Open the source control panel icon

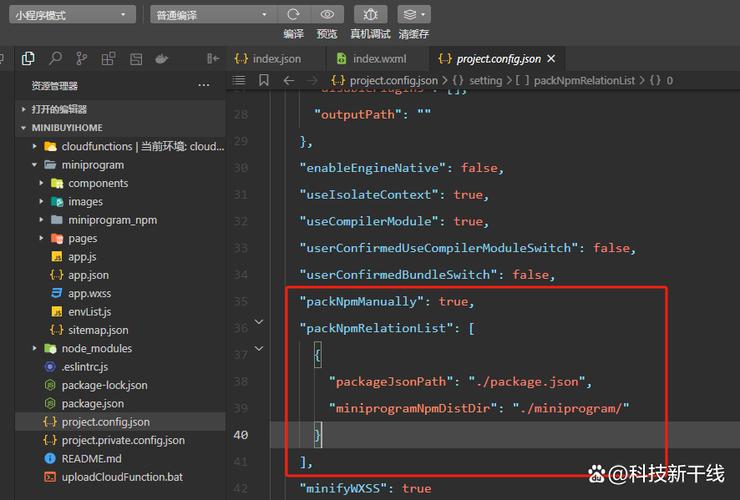click(x=82, y=59)
